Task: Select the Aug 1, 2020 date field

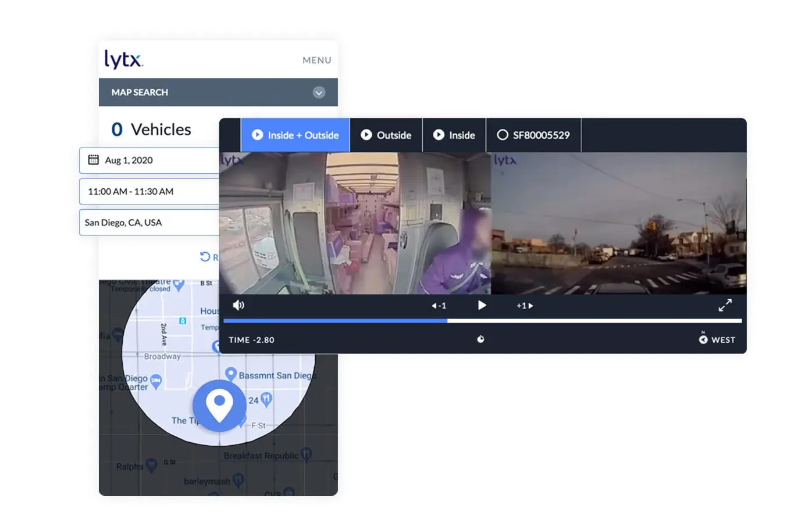Action: coord(149,160)
